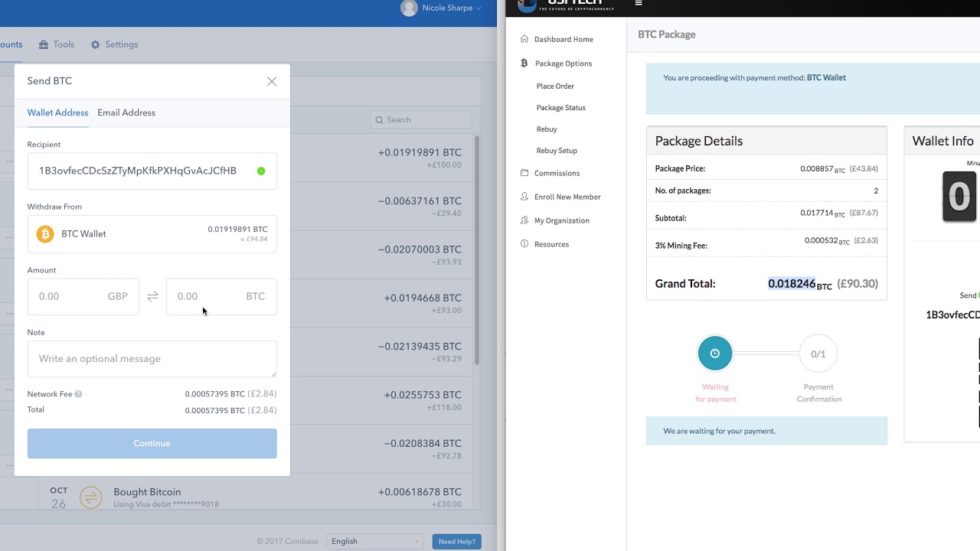
Task: Open Dashboard Home in USI-Tech sidebar
Action: [x=563, y=39]
